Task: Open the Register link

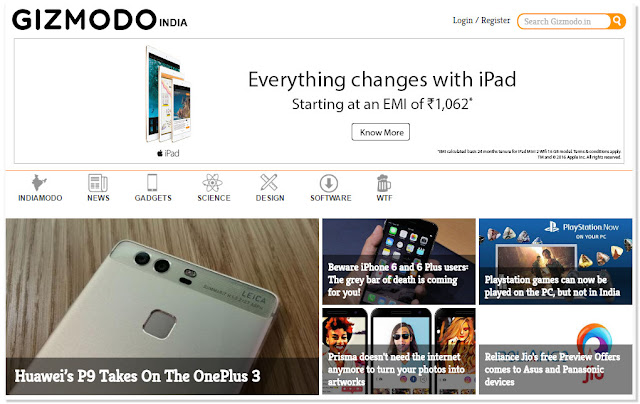Action: click(x=495, y=20)
